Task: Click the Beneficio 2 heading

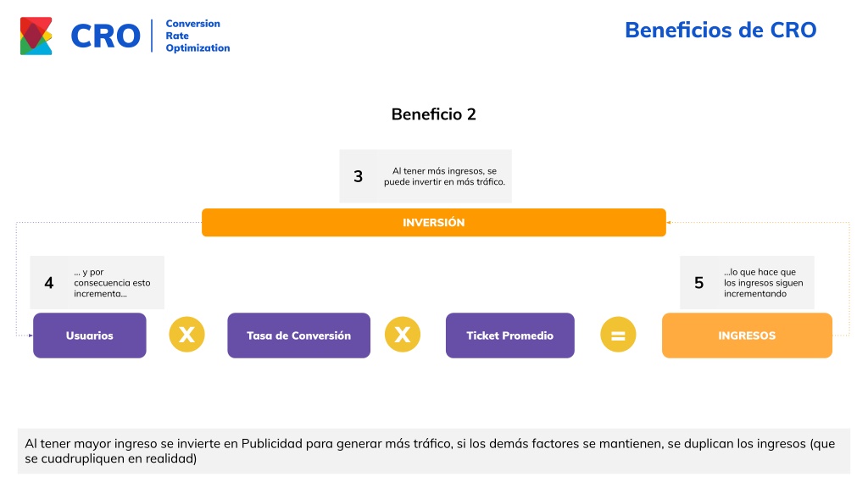Action: (x=433, y=114)
